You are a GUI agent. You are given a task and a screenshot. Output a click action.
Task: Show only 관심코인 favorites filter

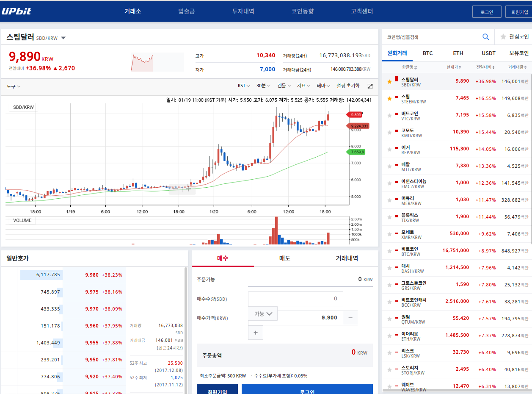[514, 37]
